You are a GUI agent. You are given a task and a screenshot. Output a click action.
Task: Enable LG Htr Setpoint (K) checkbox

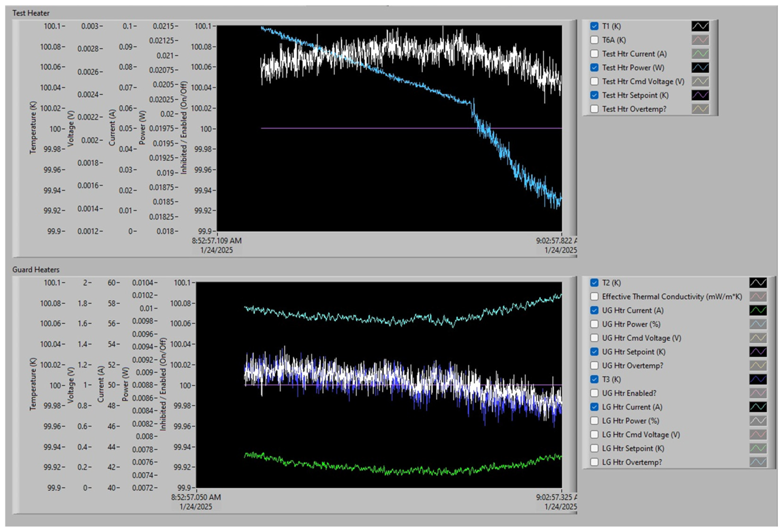[594, 448]
